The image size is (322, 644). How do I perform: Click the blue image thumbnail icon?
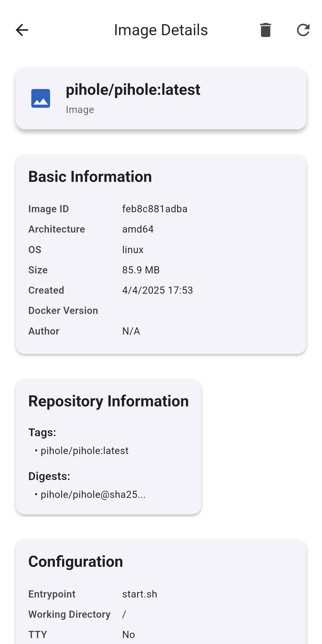pos(41,98)
